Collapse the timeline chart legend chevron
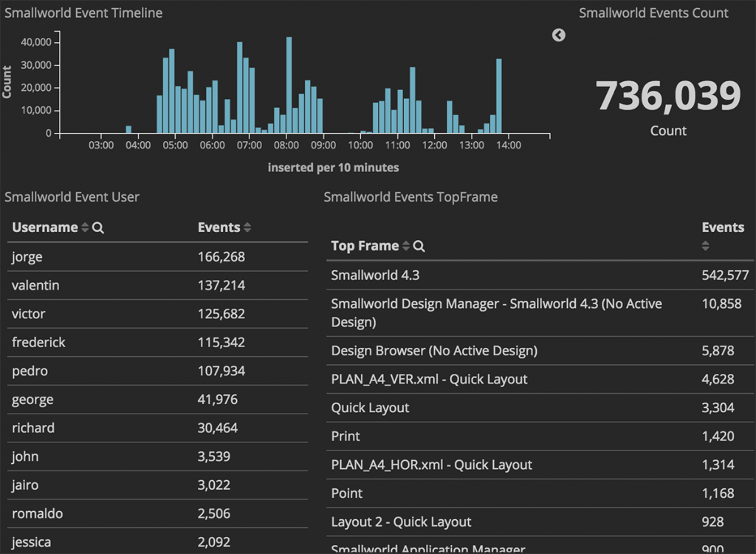This screenshot has width=756, height=554. pos(558,35)
